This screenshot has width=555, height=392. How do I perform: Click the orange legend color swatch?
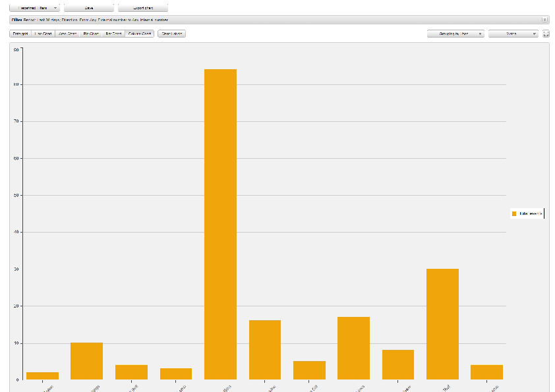[515, 213]
